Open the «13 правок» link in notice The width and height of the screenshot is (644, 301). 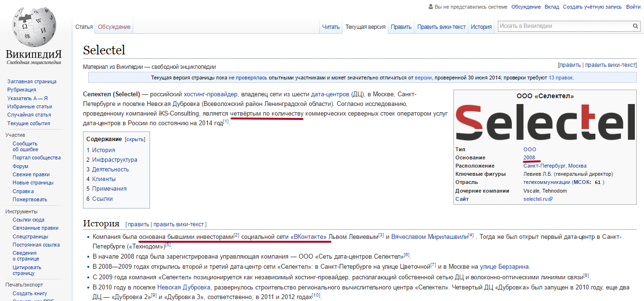pos(561,77)
